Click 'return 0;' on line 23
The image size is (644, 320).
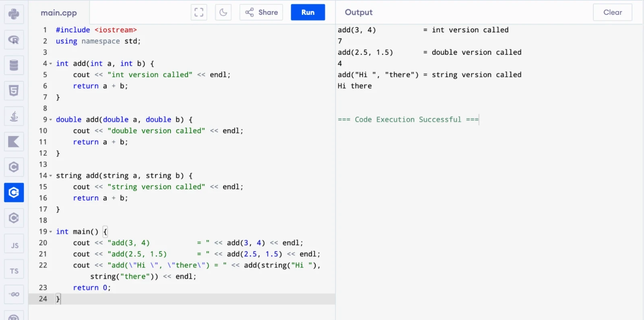click(92, 287)
